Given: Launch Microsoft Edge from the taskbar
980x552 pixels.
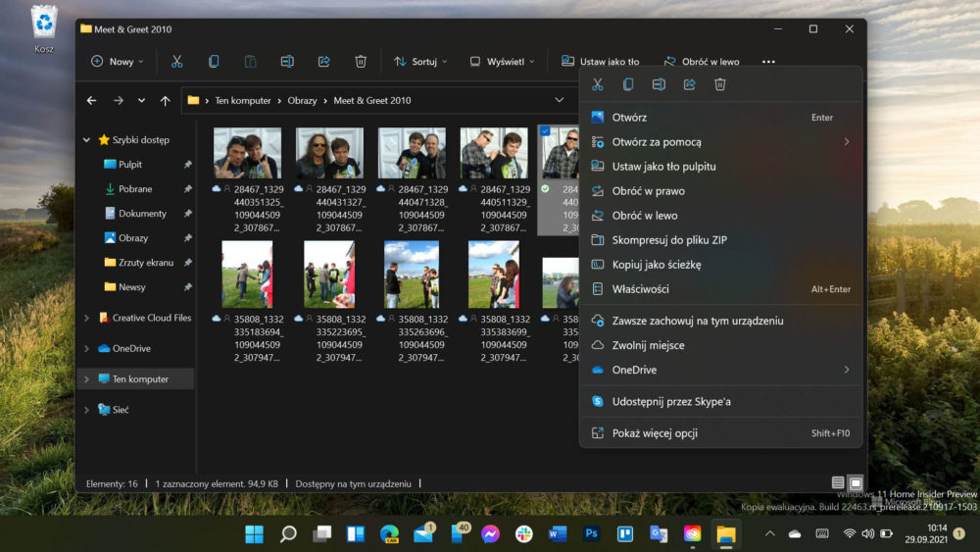Looking at the screenshot, I should pos(389,534).
